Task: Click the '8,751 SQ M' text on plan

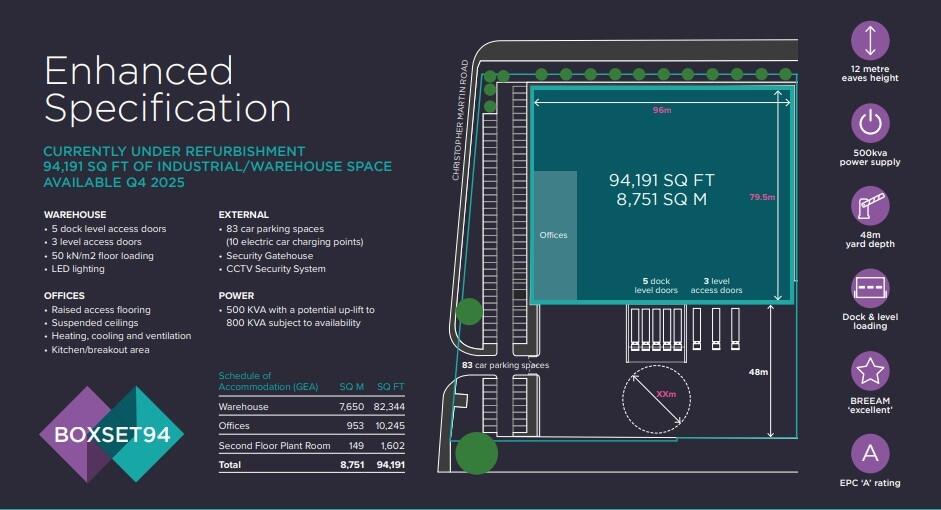Action: point(661,199)
